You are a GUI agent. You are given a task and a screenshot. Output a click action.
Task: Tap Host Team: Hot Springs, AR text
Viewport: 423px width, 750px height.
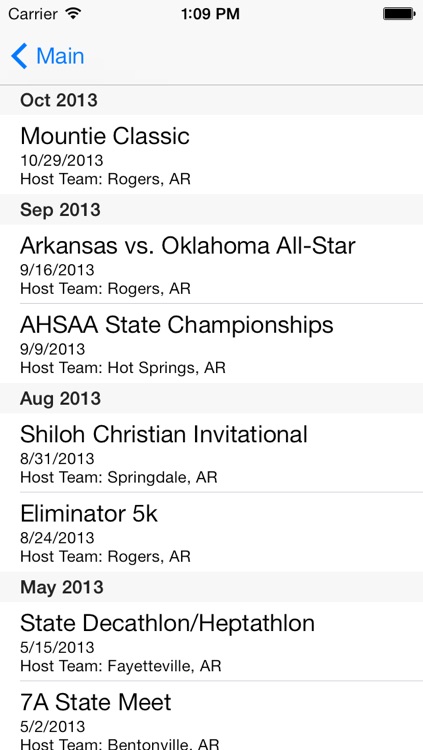tap(123, 368)
